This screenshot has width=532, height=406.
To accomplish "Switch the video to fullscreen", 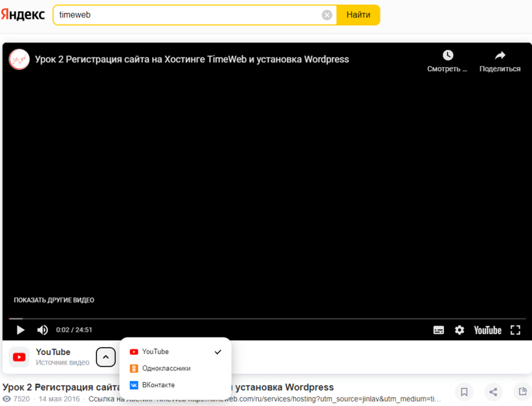I will pyautogui.click(x=515, y=330).
